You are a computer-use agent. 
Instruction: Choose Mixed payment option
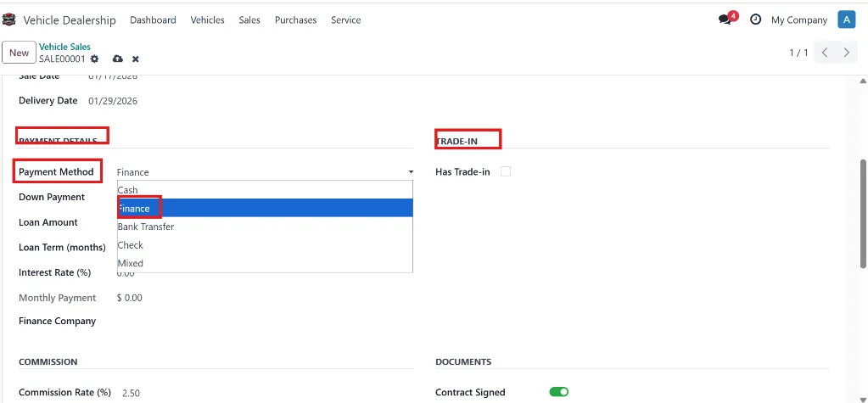point(265,263)
